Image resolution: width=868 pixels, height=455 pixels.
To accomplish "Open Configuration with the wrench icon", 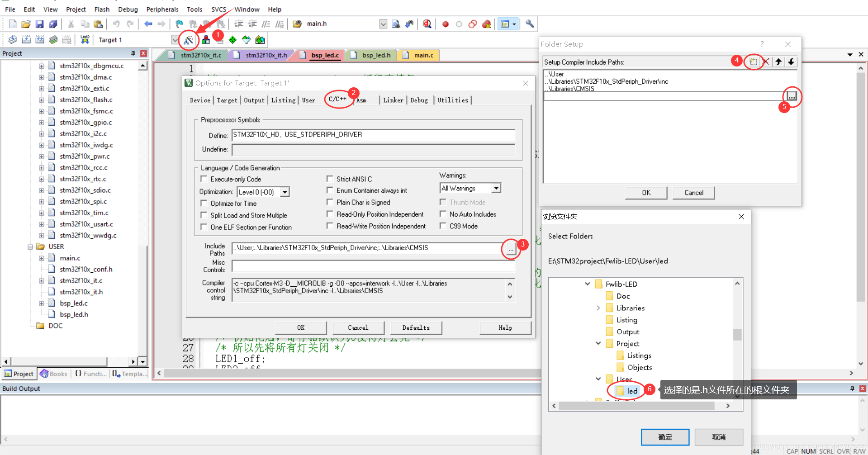I will 530,24.
